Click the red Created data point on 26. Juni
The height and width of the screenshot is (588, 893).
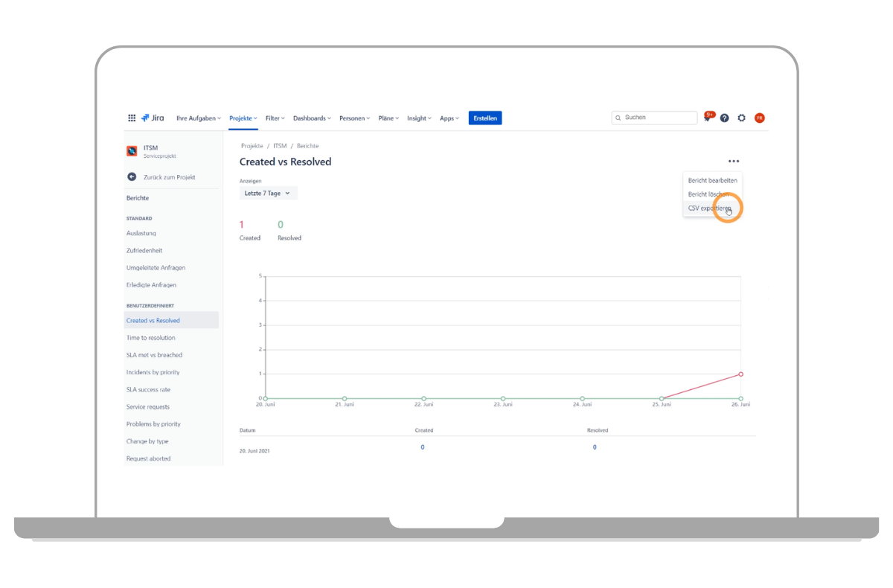click(x=740, y=374)
